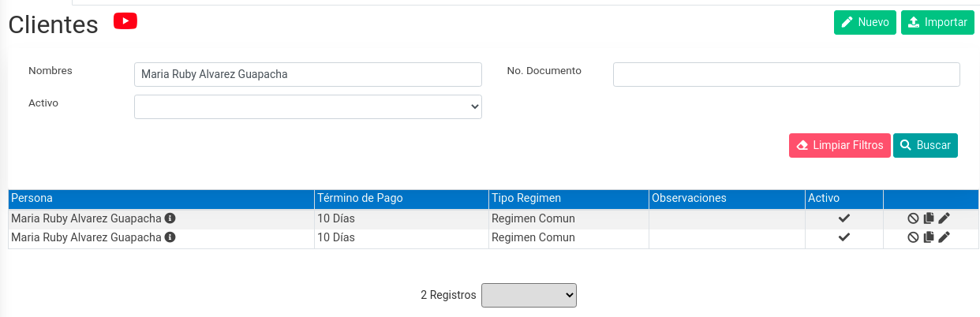Viewport: 980px width, 317px height.
Task: Click the deactivate (ban) icon in first row
Action: pyautogui.click(x=913, y=218)
